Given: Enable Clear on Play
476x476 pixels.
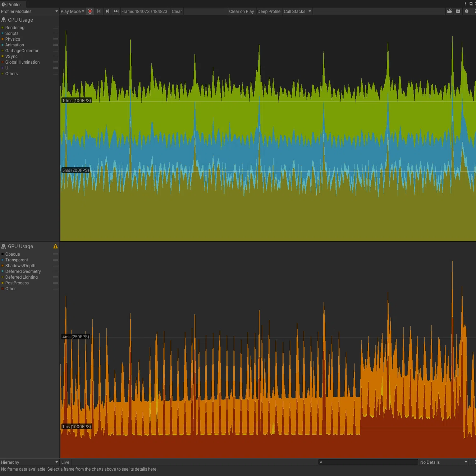Looking at the screenshot, I should point(242,12).
